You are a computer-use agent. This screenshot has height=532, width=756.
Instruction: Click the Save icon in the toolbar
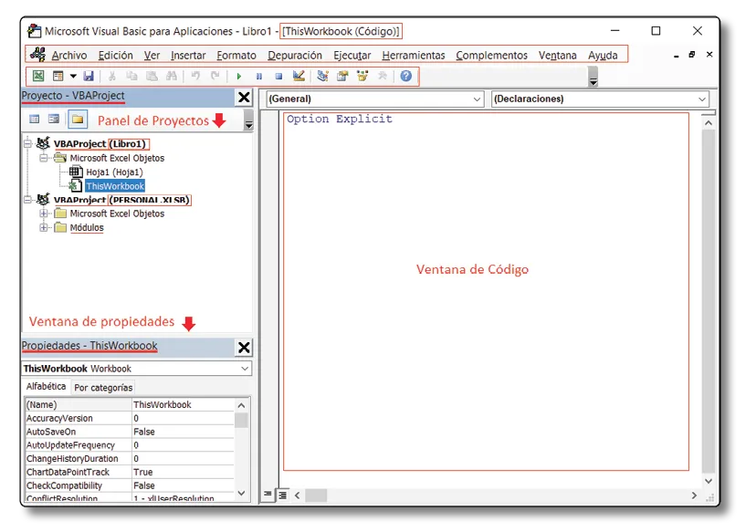coord(89,77)
